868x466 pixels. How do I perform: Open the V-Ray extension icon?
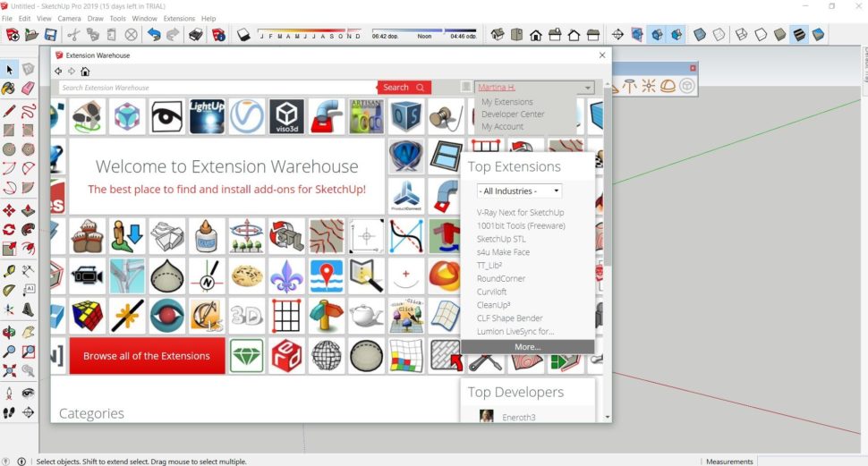(247, 117)
